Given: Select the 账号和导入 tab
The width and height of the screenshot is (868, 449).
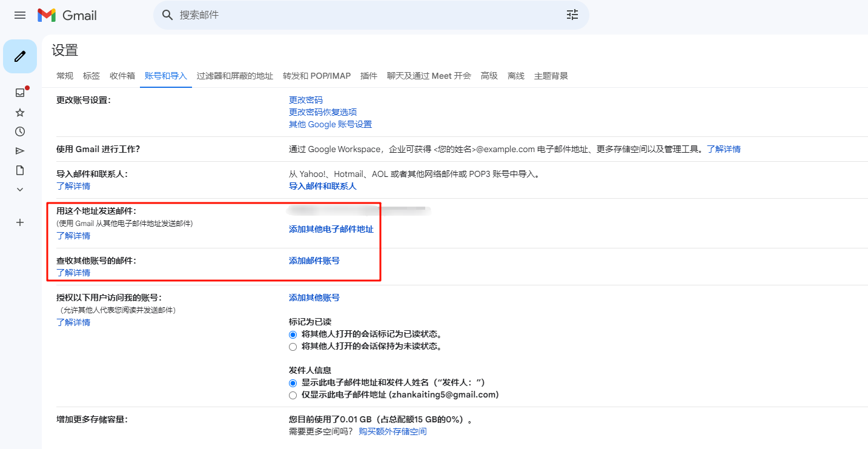Looking at the screenshot, I should point(166,76).
